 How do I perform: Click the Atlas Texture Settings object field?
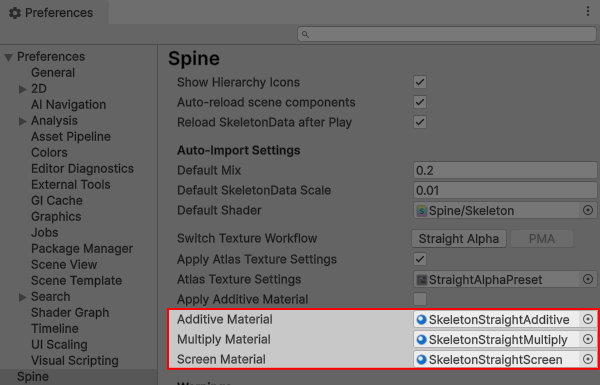tap(505, 279)
